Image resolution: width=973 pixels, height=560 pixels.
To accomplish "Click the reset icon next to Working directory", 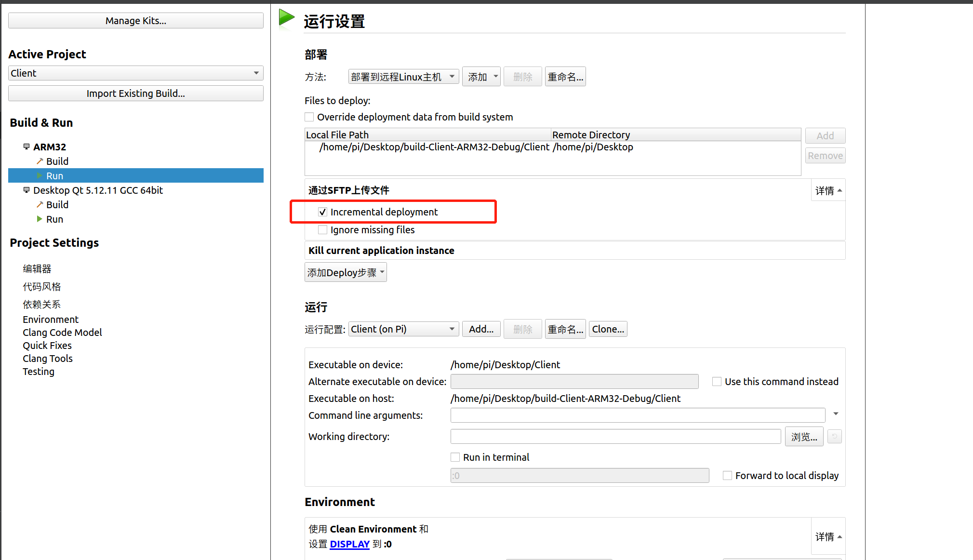I will click(835, 437).
